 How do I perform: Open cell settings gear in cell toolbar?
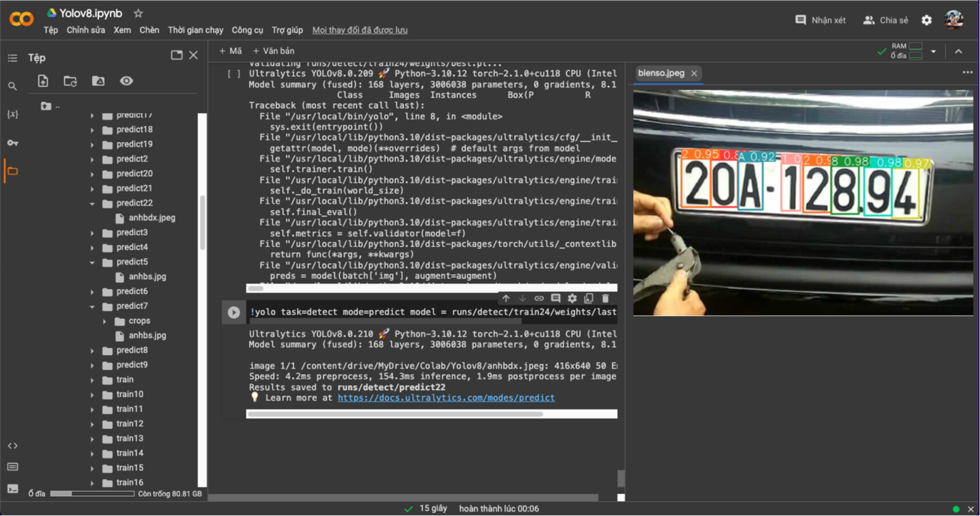click(x=572, y=299)
